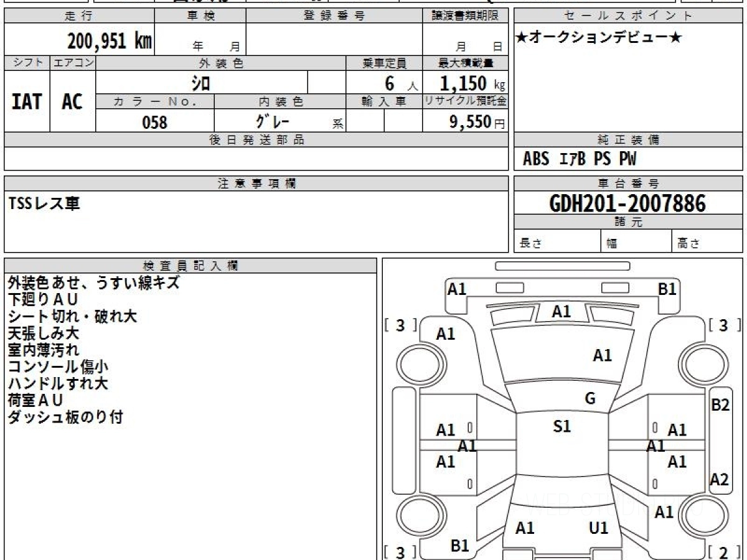Click the note 室内薄汚れ
The height and width of the screenshot is (560, 747).
pyautogui.click(x=44, y=350)
